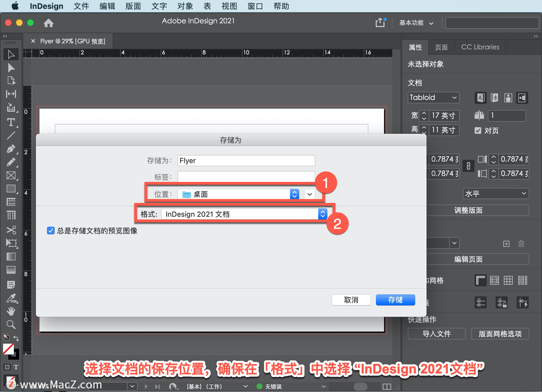This screenshot has height=392, width=542.
Task: Activate the Zoom tool magnifier
Action: tap(11, 325)
